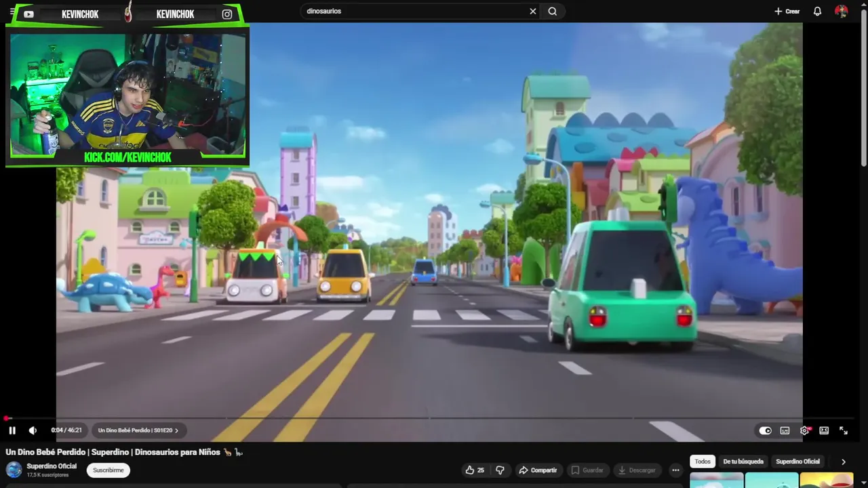Screen dimensions: 868x488
Task: Click the search magnifier button
Action: [553, 11]
